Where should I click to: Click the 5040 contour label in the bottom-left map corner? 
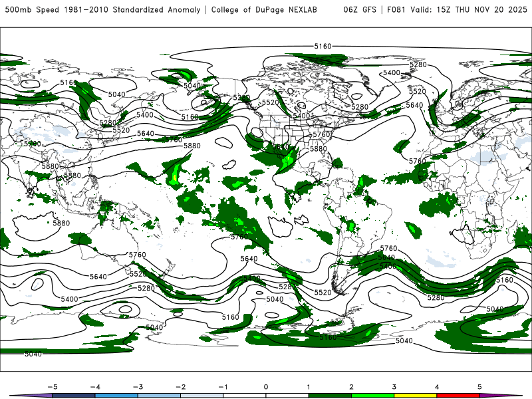[x=33, y=354]
